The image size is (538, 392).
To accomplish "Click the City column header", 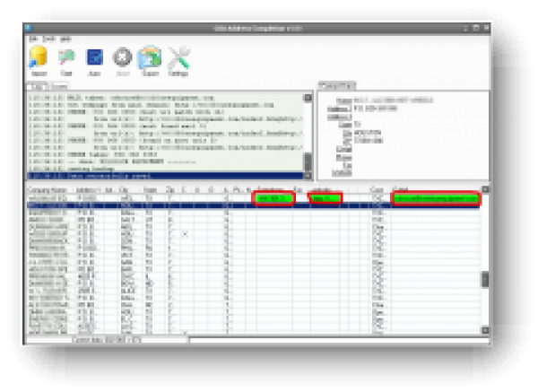I will coord(124,190).
